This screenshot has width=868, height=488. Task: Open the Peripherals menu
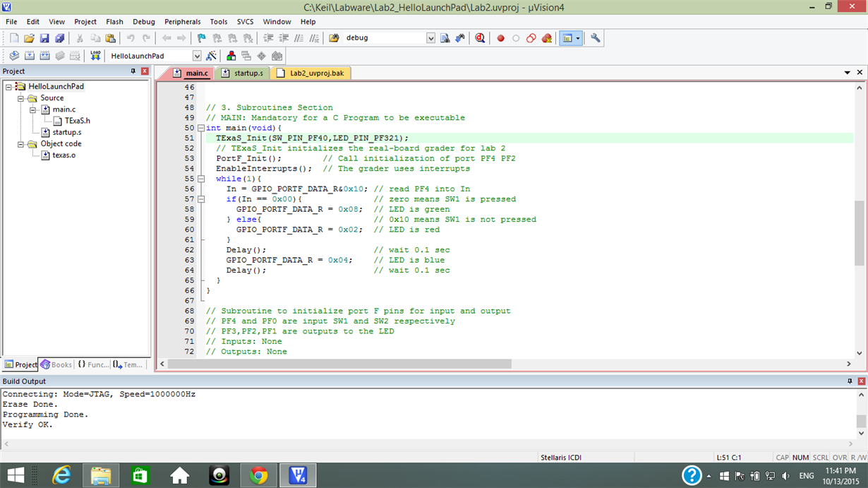click(x=183, y=22)
